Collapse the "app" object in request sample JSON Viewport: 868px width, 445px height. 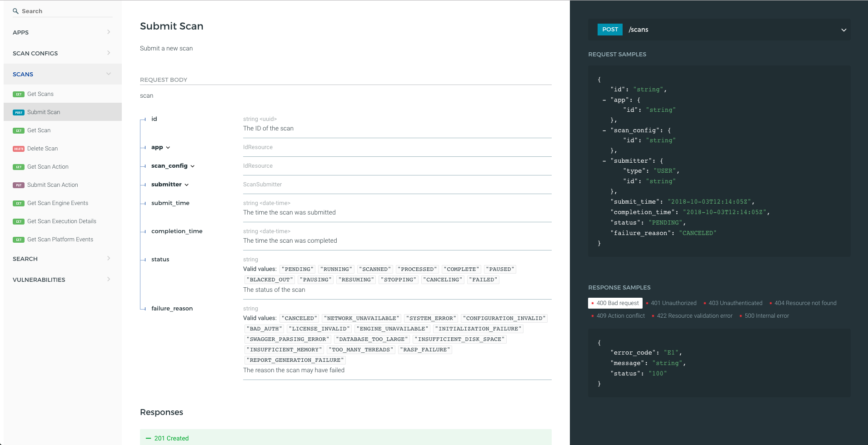click(x=604, y=100)
